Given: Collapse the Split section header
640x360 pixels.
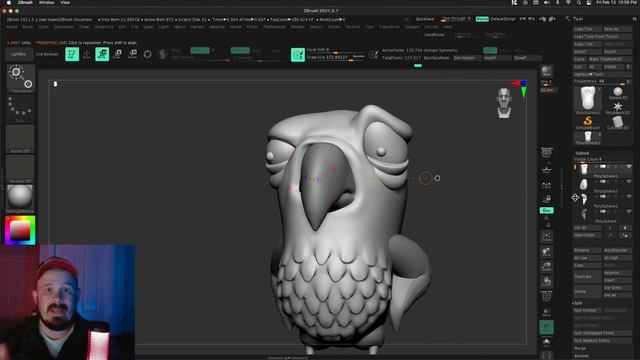Looking at the screenshot, I should (x=578, y=303).
